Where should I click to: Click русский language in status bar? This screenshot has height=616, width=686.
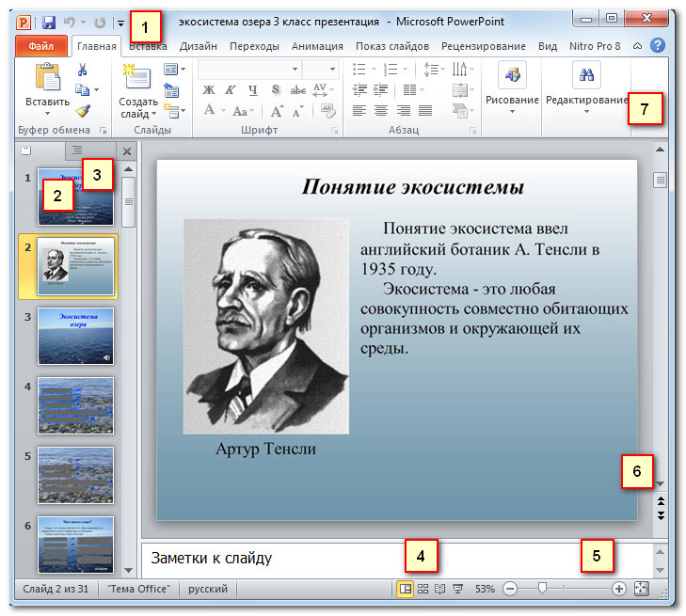(x=208, y=589)
